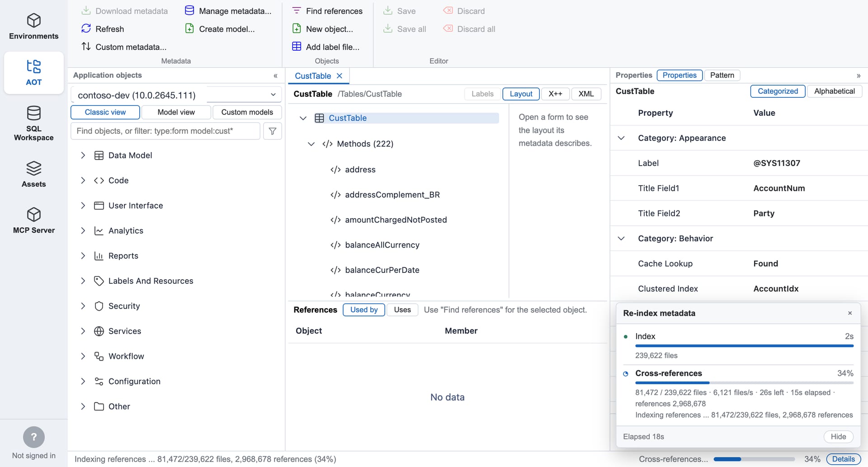
Task: Click the Cross-references progress bar in popup
Action: click(x=744, y=383)
